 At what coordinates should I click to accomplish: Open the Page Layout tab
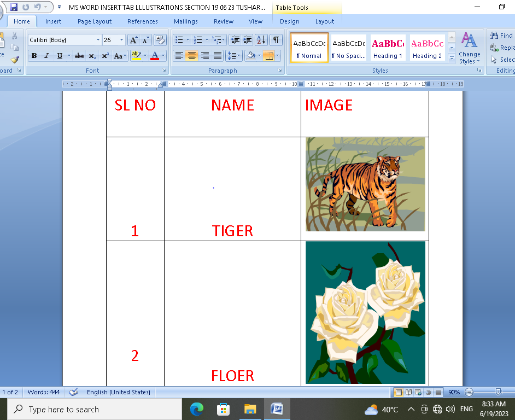(94, 21)
